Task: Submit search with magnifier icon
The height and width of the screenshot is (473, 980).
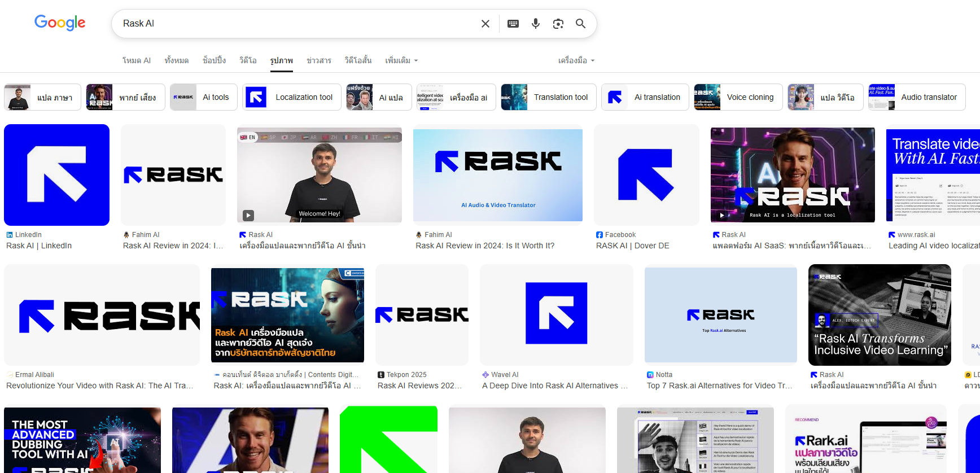Action: click(580, 24)
